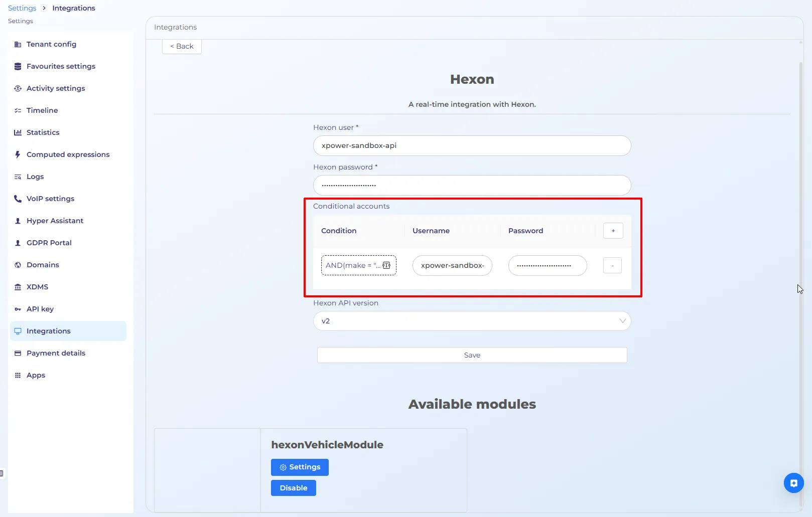Viewport: 812px width, 517px height.
Task: Click the Hexon heading text
Action: [472, 79]
